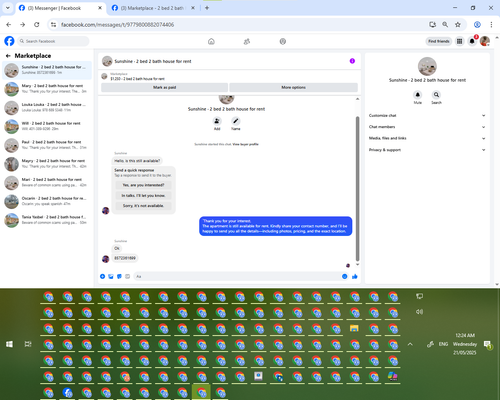Click the browser address bar URL
500x400 pixels.
tap(117, 25)
